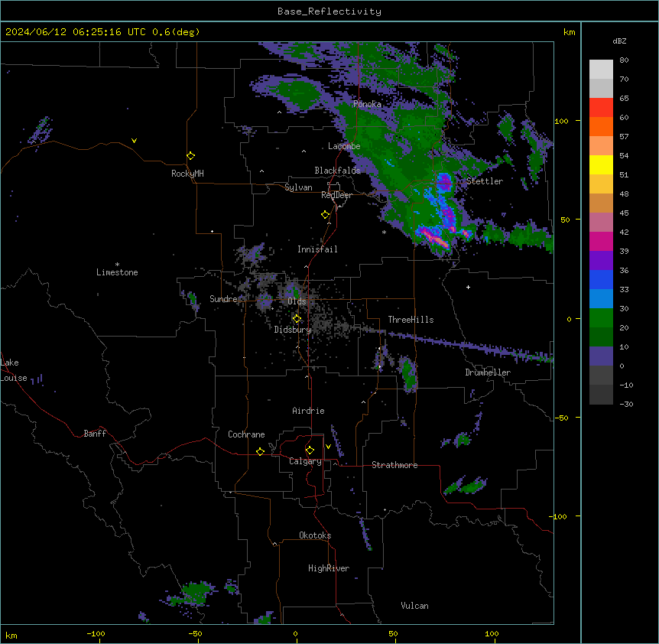This screenshot has width=659, height=644.
Task: Click the Ponoka city label
Action: [367, 104]
